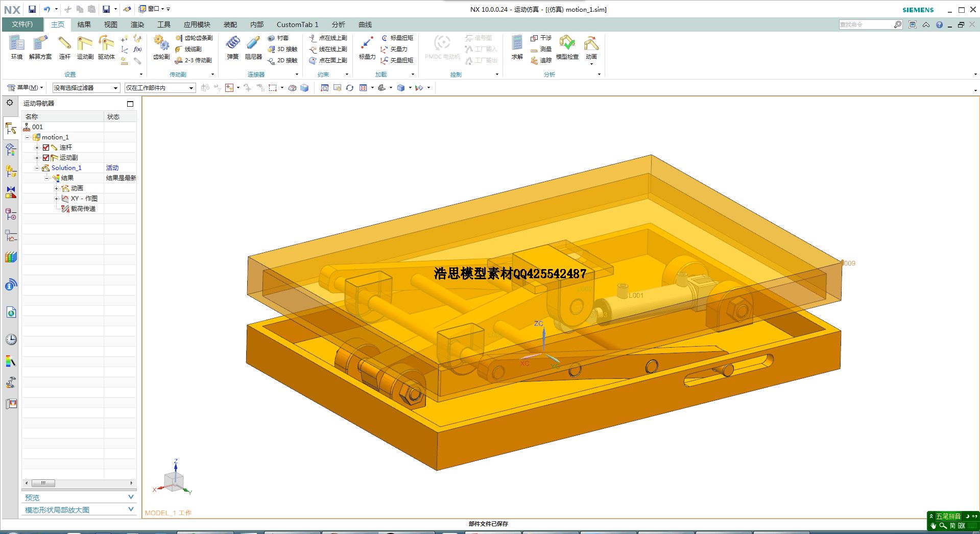
Task: Click the 测量 (Measure) button
Action: coord(541,49)
